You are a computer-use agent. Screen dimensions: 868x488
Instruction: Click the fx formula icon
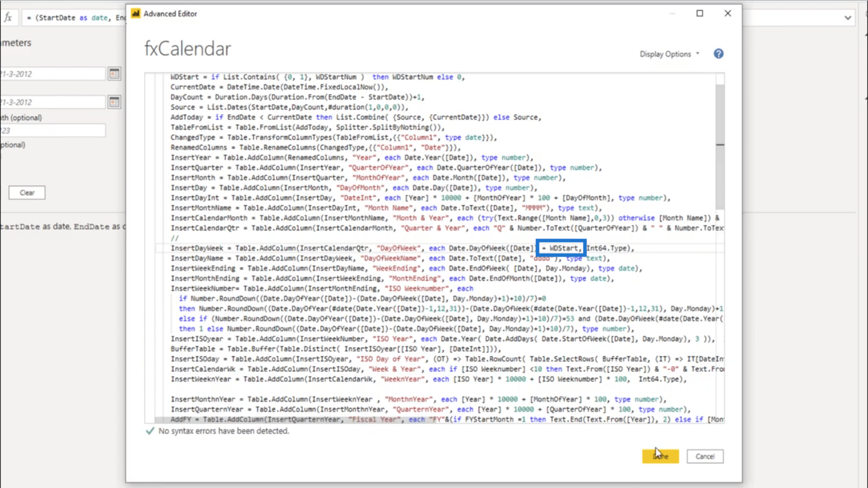[8, 18]
